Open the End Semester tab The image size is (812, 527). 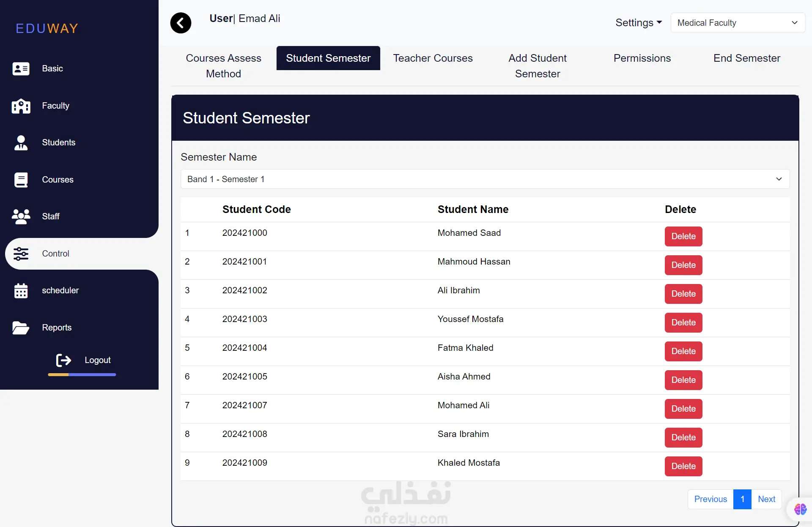[746, 58]
